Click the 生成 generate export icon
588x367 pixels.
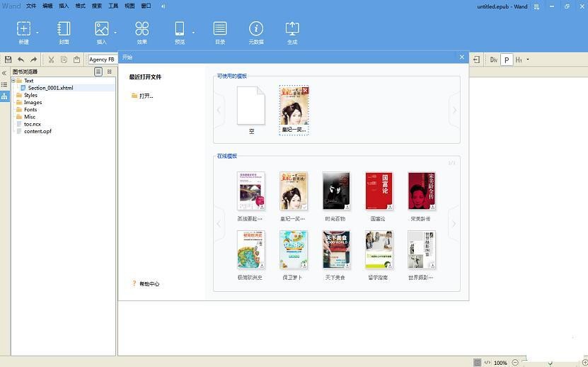click(x=292, y=29)
